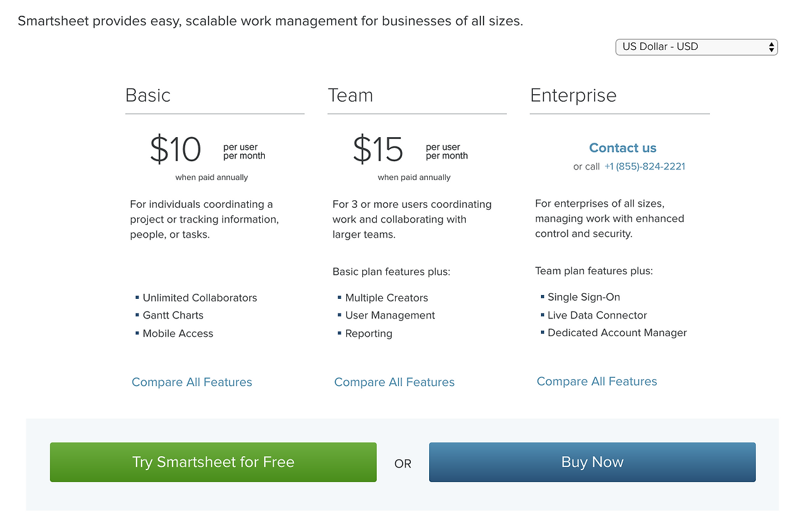
Task: Click the Try Smartsheet for Free button
Action: [x=213, y=462]
